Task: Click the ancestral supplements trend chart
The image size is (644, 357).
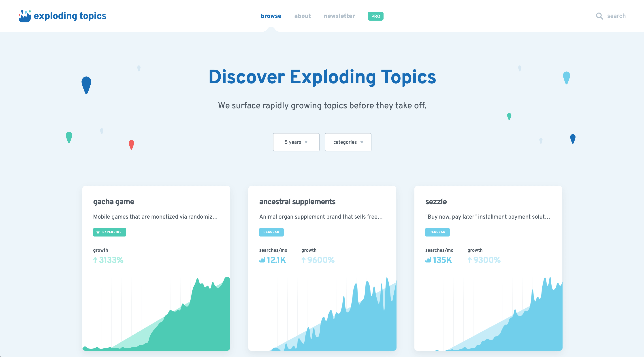Action: point(322,313)
